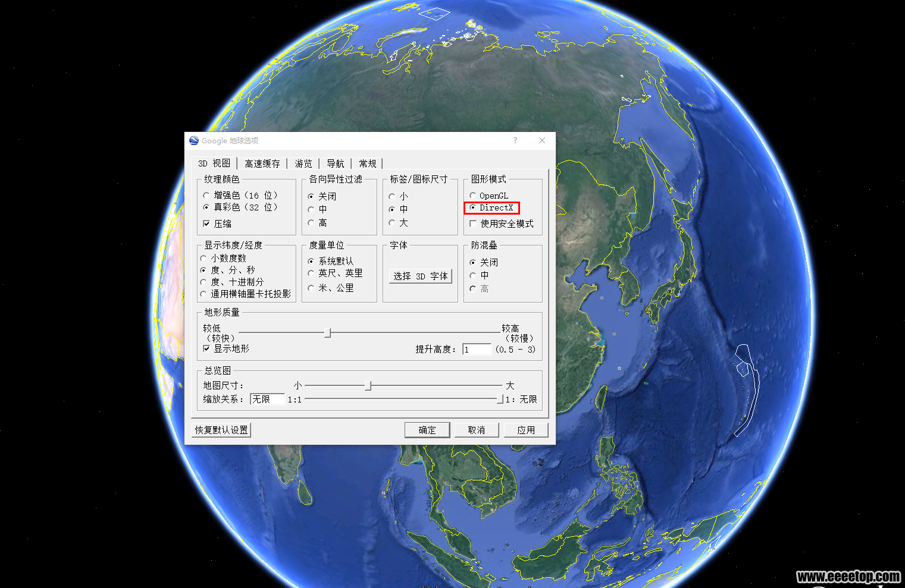Click the help question mark button
This screenshot has height=588, width=905.
tap(515, 140)
